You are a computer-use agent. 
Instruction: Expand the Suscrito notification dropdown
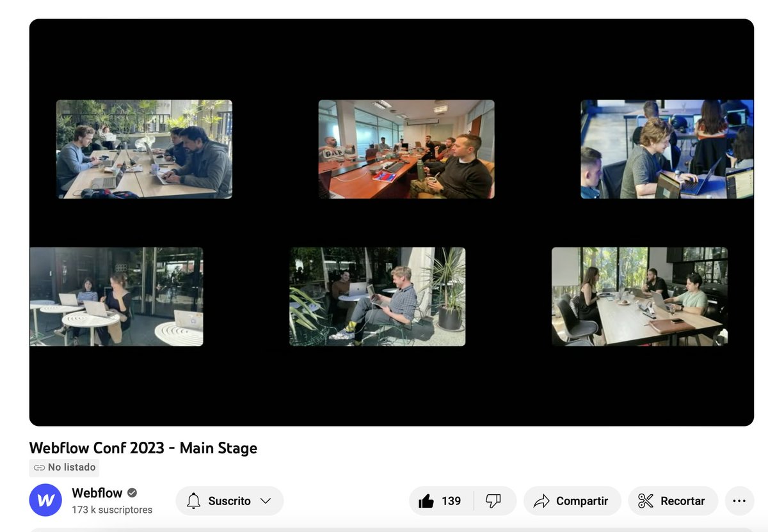tap(230, 501)
